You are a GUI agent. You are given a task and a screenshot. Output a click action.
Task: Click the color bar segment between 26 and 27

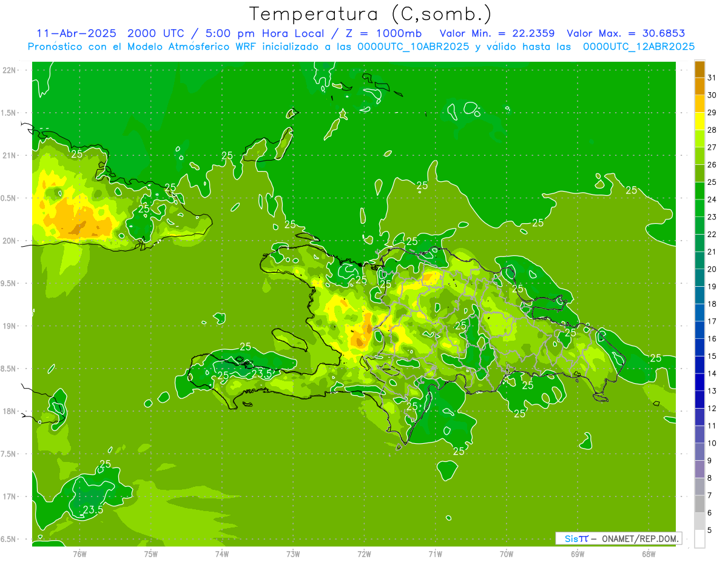click(x=699, y=156)
